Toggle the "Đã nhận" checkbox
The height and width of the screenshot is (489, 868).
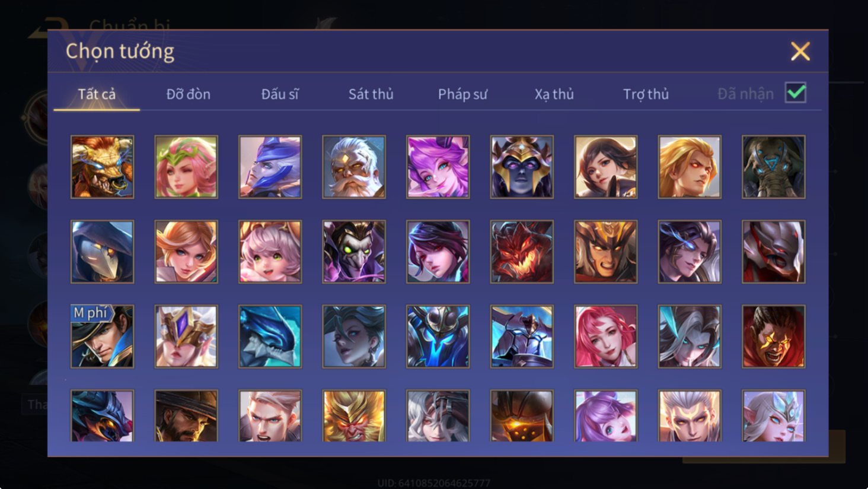pos(795,93)
